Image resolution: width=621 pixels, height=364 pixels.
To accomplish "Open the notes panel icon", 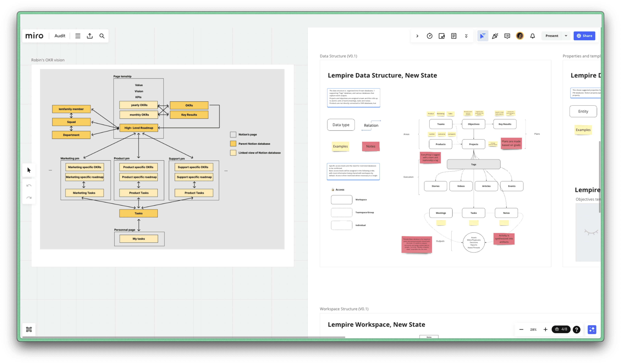I will pos(453,36).
